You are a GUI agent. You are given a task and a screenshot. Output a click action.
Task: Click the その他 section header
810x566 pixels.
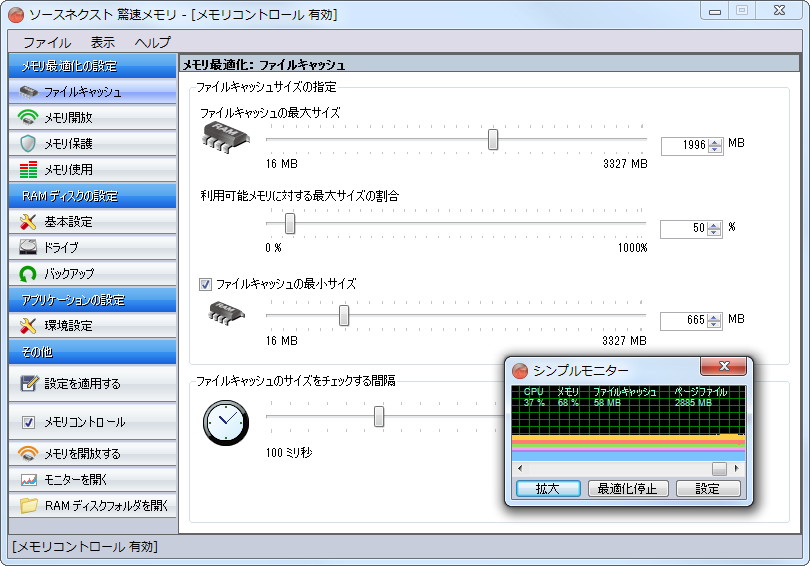click(x=92, y=352)
